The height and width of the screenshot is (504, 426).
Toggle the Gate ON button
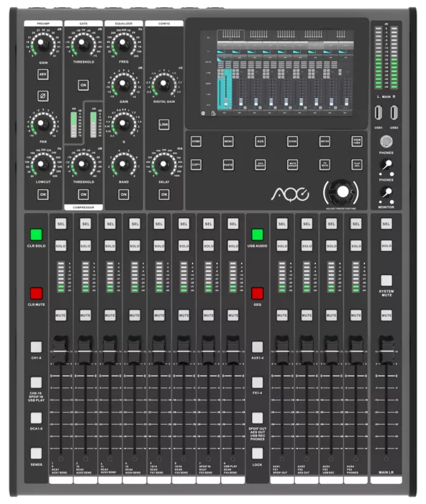[x=83, y=85]
